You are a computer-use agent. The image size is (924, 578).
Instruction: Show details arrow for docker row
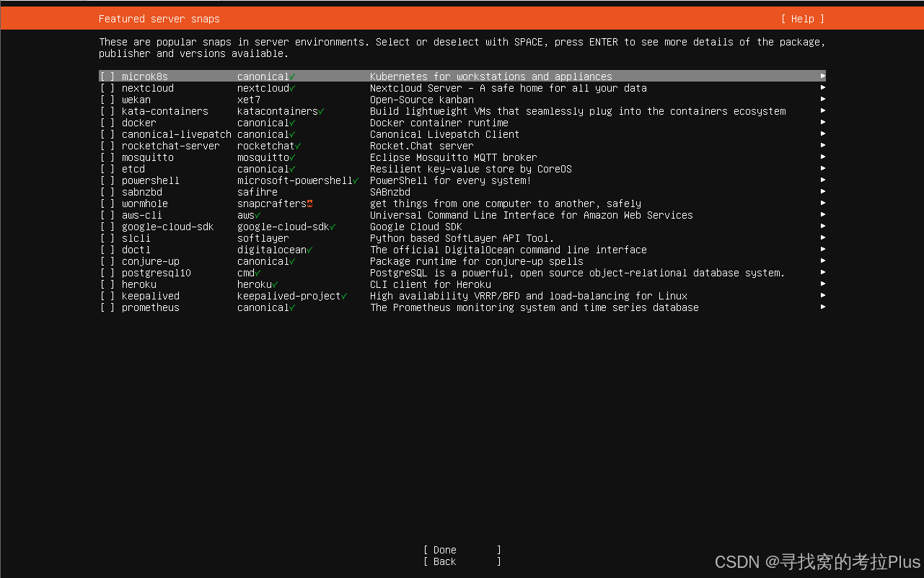(x=822, y=122)
